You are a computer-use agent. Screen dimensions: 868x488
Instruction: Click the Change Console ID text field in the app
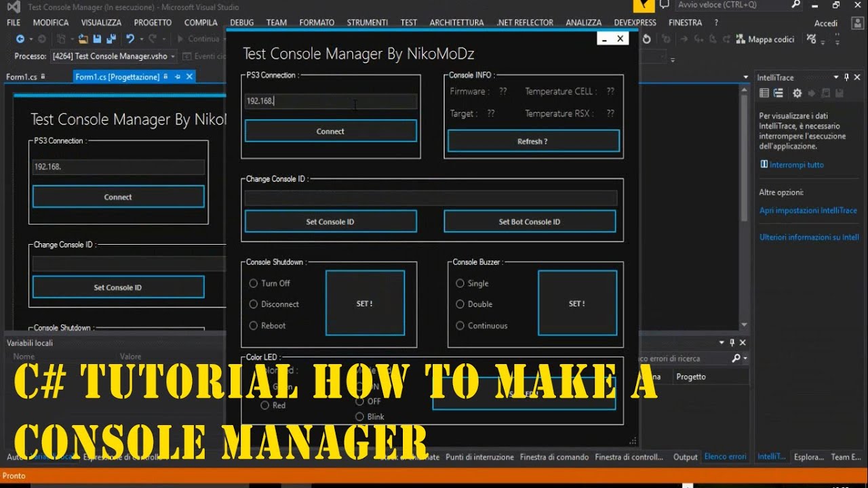point(431,198)
